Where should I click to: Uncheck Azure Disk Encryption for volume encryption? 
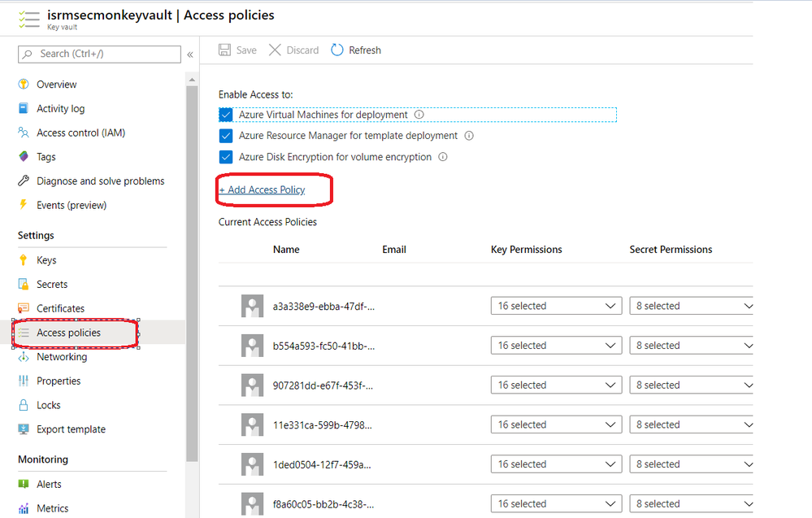[226, 157]
